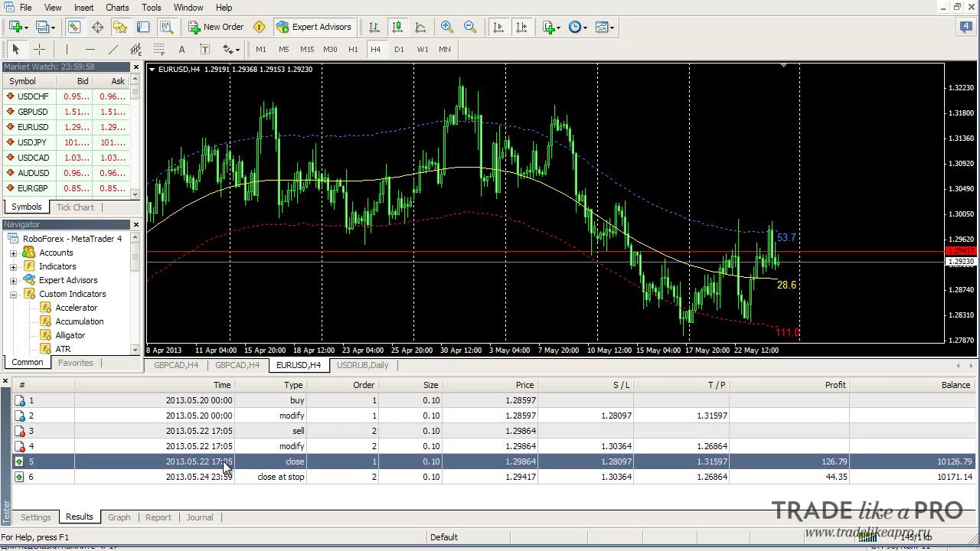Close the Market Watch panel
The image size is (980, 551).
pos(136,67)
